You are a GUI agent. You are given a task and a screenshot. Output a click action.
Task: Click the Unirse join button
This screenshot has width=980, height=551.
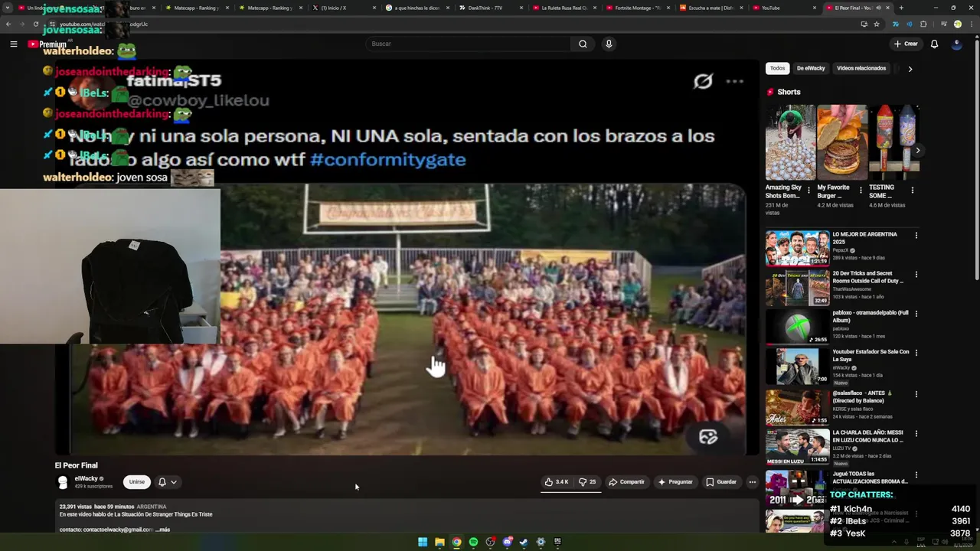coord(136,482)
